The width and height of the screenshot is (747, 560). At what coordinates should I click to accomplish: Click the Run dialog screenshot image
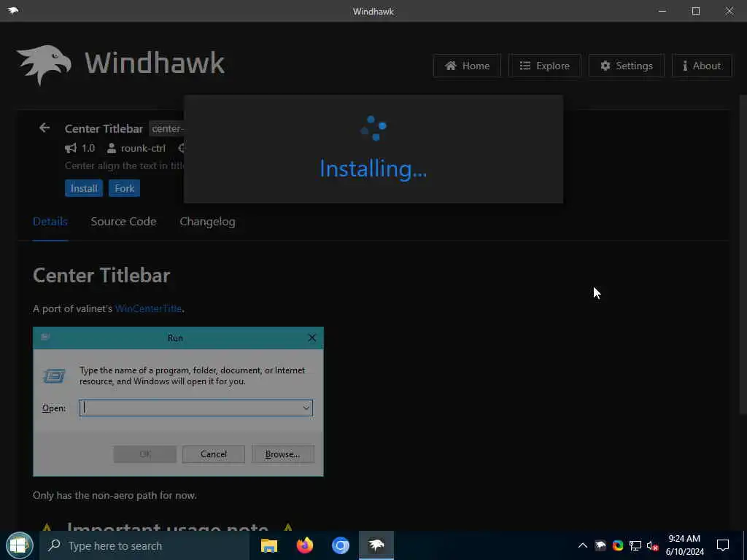click(178, 402)
